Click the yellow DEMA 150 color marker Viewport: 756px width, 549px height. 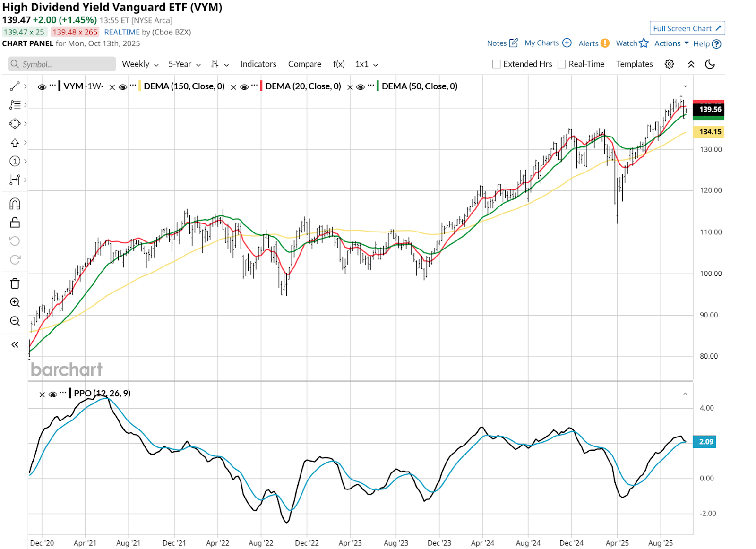140,86
